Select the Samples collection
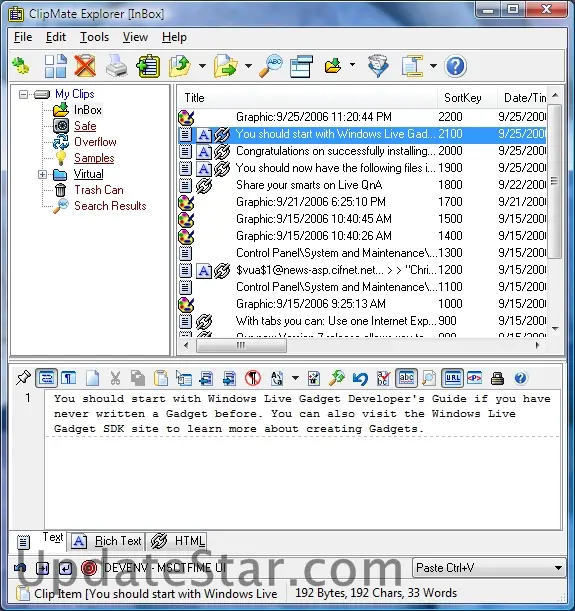 pos(94,158)
